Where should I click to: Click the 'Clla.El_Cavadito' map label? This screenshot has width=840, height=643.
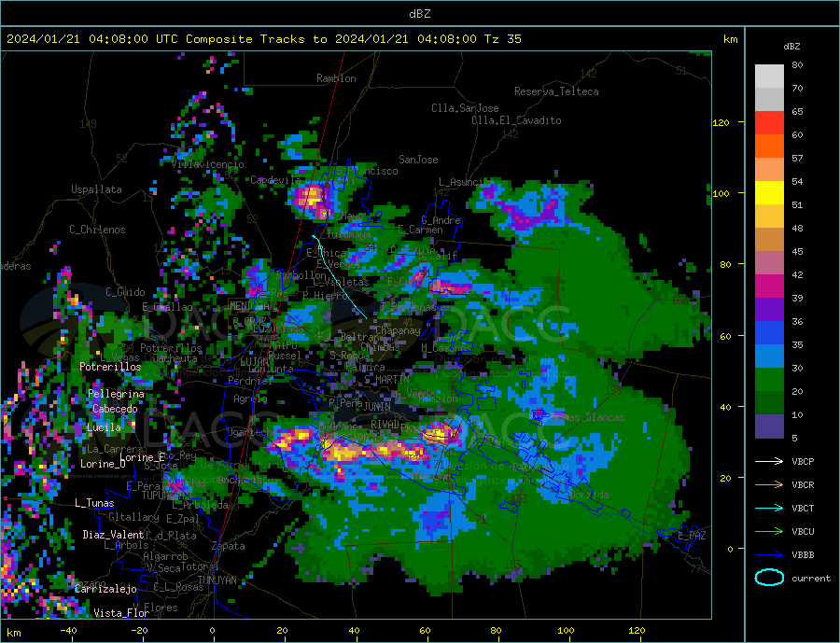[516, 120]
